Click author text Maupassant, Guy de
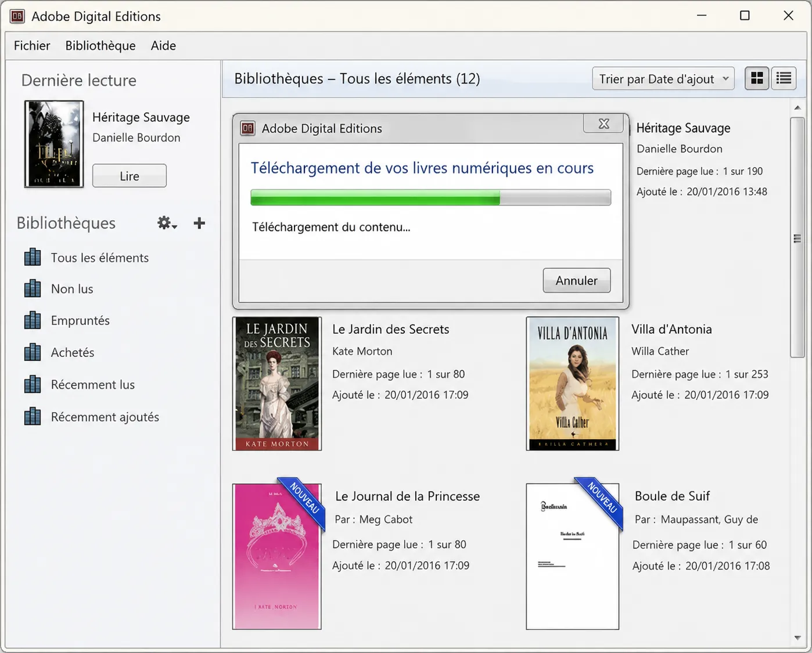 709,519
